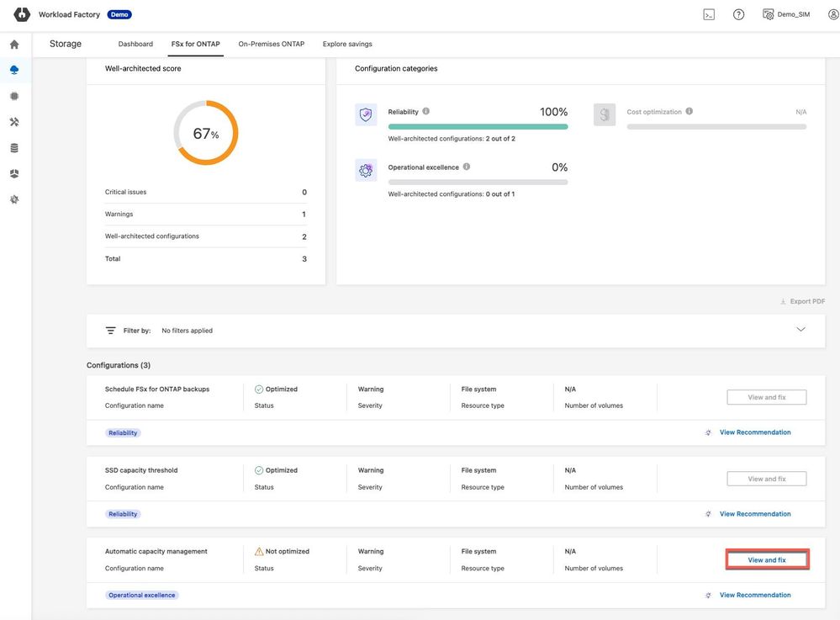This screenshot has width=840, height=620.
Task: Click the cube-shaped sidebar icon
Action: [14, 174]
